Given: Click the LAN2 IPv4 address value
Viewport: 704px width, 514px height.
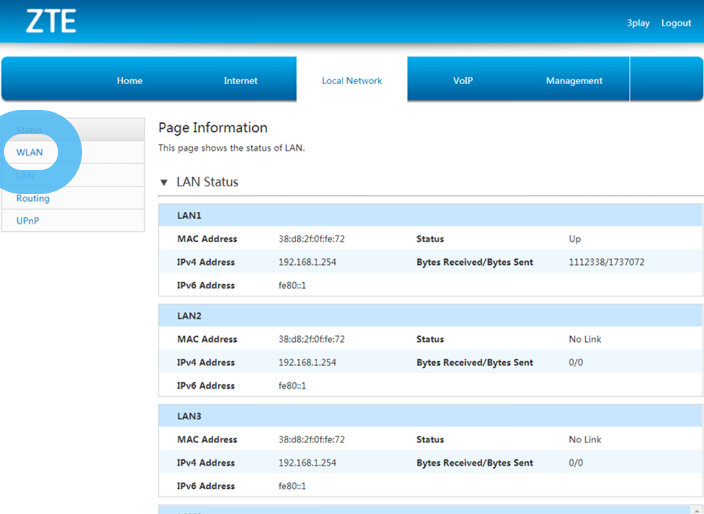Looking at the screenshot, I should click(307, 362).
